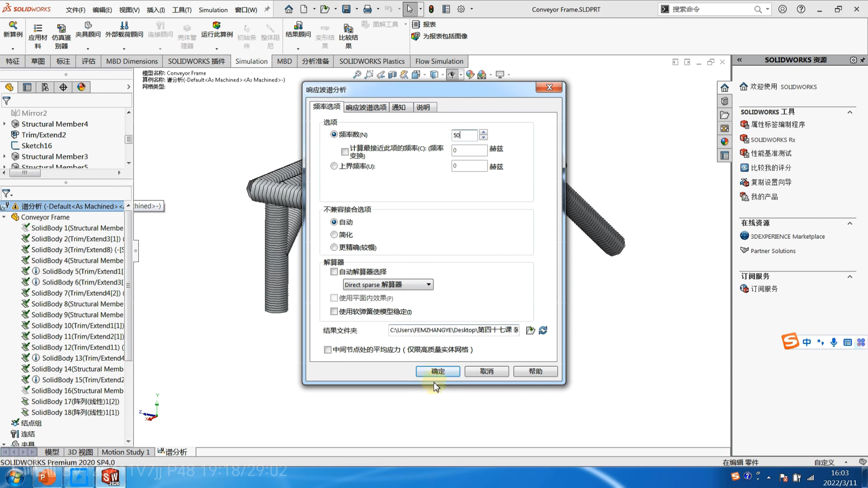This screenshot has height=488, width=868.
Task: Click in the 频率数 value field
Action: point(464,135)
